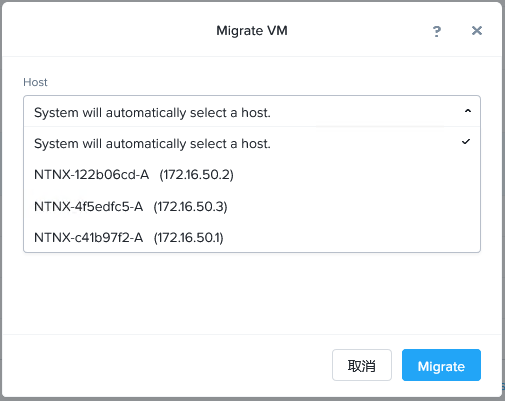Click the 取消 cancel button
Viewport: 505px width, 401px height.
(362, 365)
